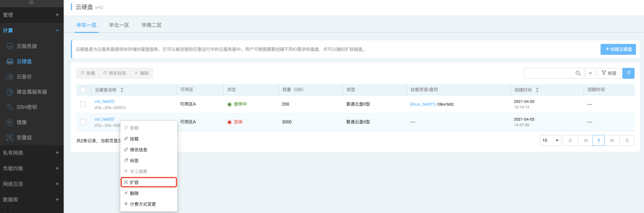Choose 扩容 from the context menu
The width and height of the screenshot is (644, 213).
(x=149, y=182)
